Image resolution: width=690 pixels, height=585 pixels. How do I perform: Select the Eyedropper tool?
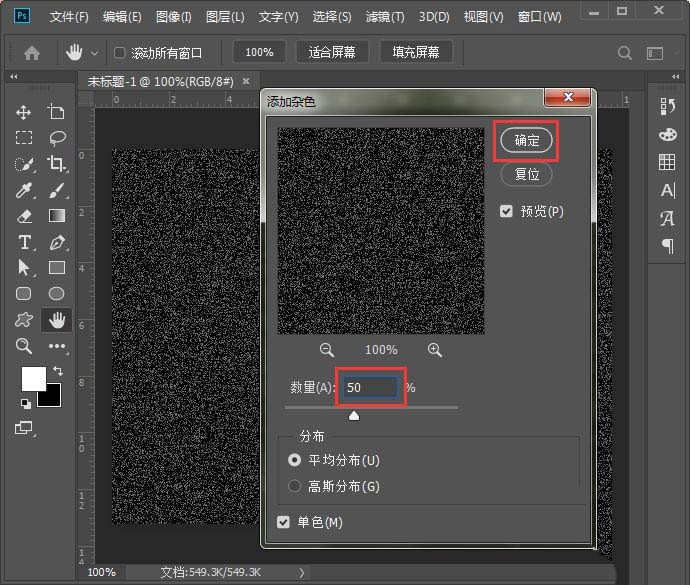point(24,190)
